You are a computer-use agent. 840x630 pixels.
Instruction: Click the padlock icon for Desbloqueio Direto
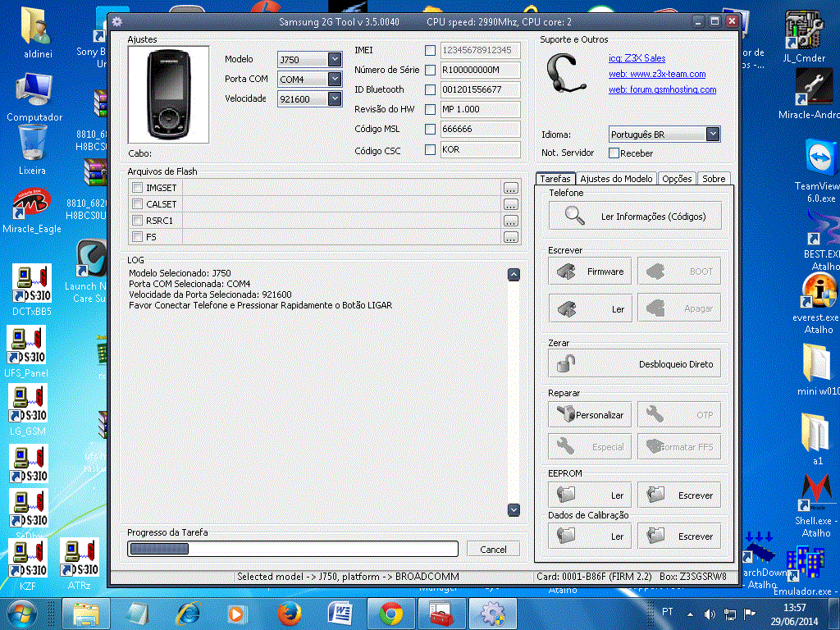coord(566,363)
